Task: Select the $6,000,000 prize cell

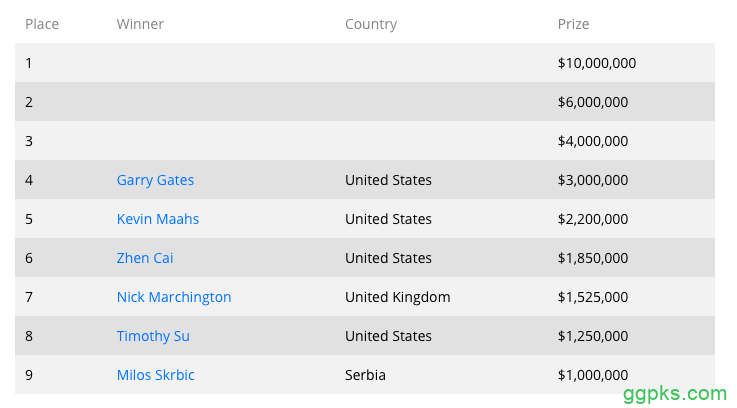Action: pyautogui.click(x=593, y=102)
